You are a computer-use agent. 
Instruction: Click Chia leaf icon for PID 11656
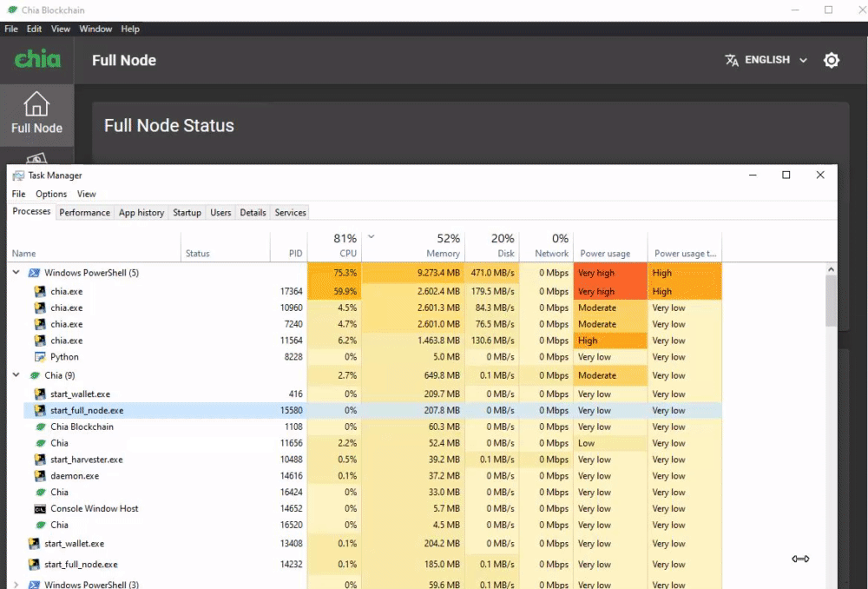pyautogui.click(x=40, y=443)
